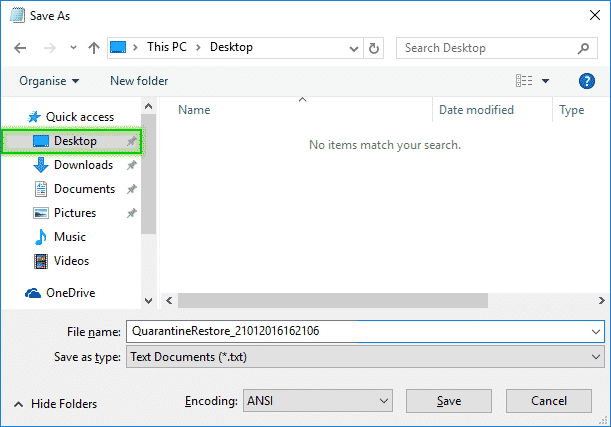Click the change view layout icon
This screenshot has height=427, width=611.
pyautogui.click(x=524, y=81)
